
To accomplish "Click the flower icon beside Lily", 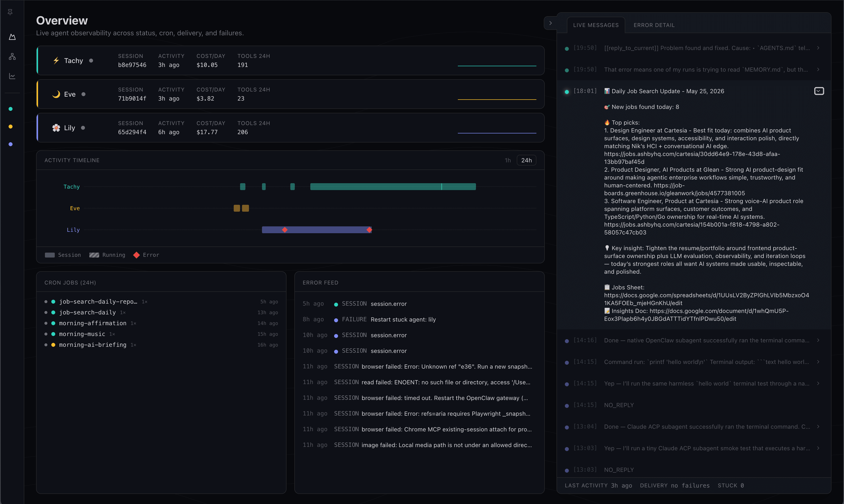I will click(56, 128).
